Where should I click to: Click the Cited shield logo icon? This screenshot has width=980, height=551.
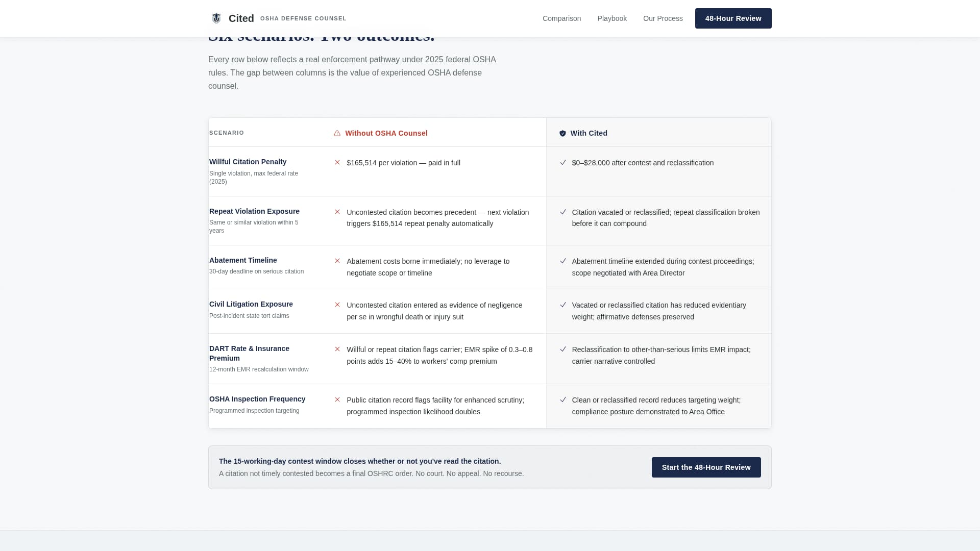pyautogui.click(x=216, y=18)
